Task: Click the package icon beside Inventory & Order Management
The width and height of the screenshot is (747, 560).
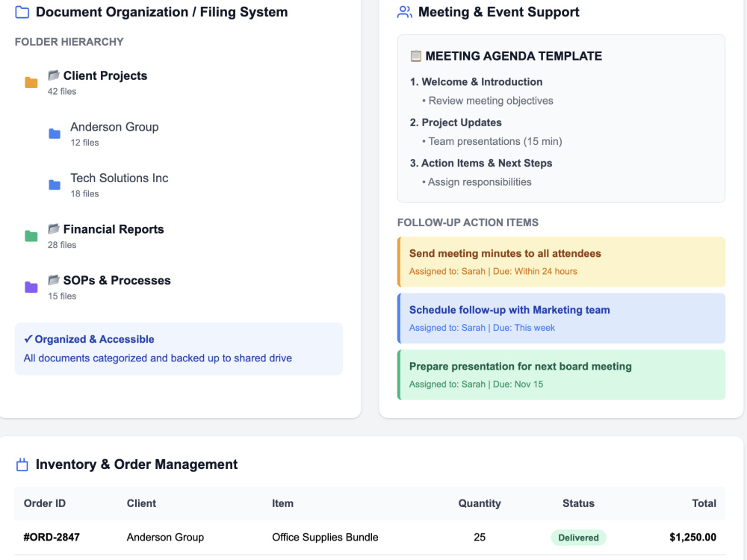Action: pos(22,464)
